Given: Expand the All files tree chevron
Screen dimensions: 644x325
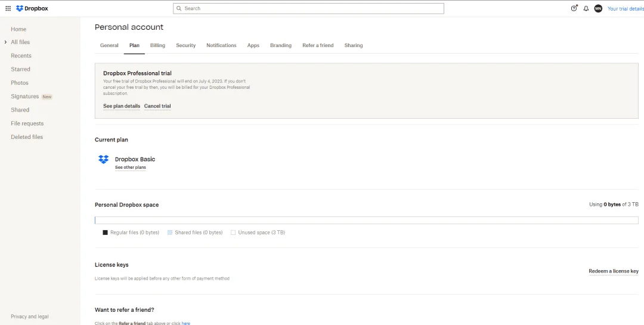Looking at the screenshot, I should 5,42.
